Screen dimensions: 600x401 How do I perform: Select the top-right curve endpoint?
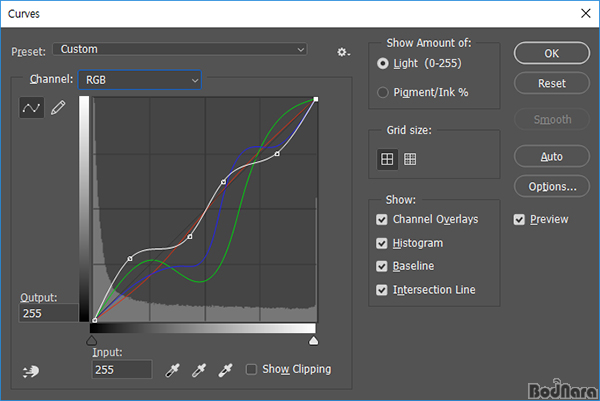coord(316,99)
